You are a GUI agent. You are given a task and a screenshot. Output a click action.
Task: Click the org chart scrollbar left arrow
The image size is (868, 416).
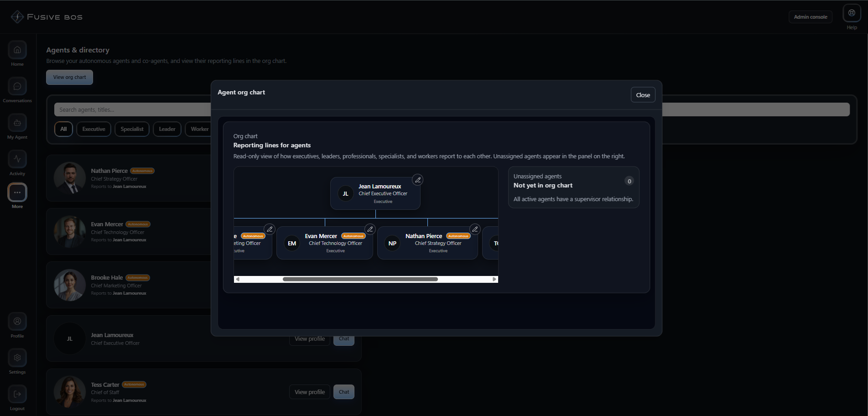[x=238, y=279]
